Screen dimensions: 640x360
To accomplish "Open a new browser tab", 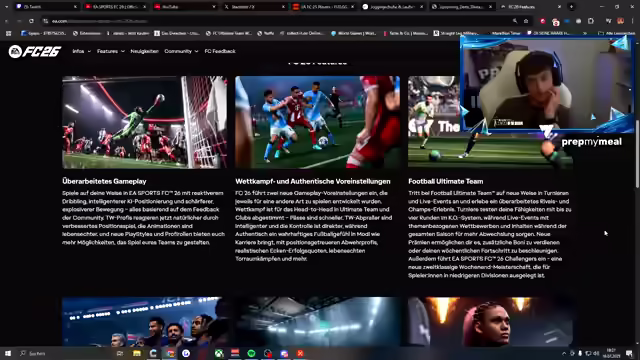I will tap(571, 7).
